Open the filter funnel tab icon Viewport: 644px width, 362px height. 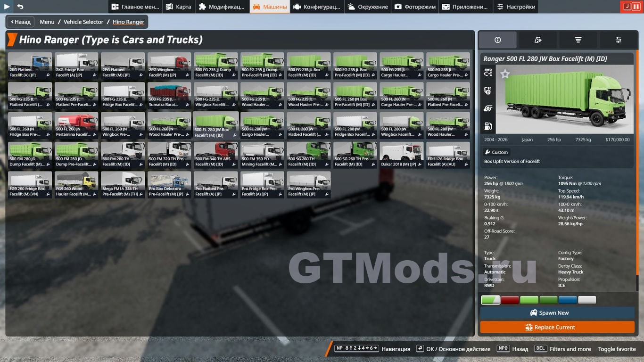coord(578,40)
